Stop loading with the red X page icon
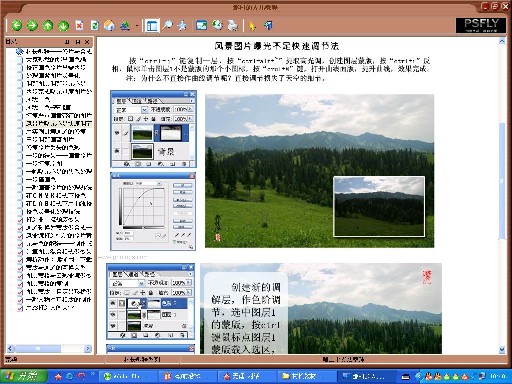The width and height of the screenshot is (512, 384). tap(79, 25)
